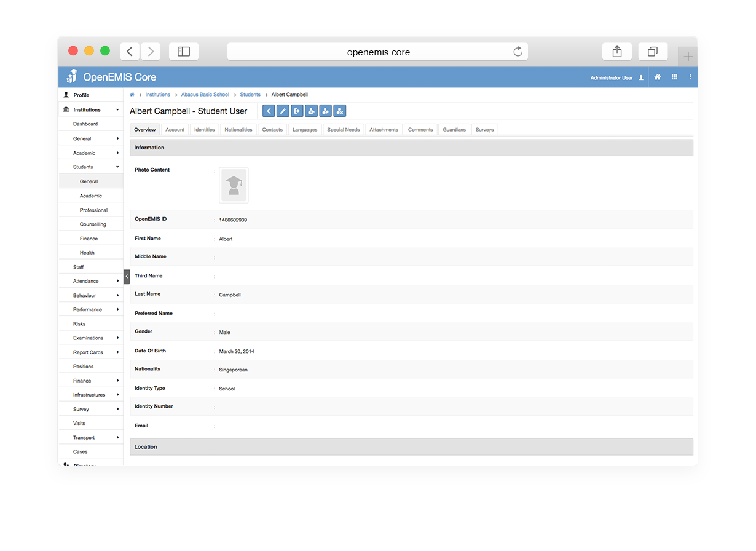Screen dimensions: 756x551
Task: Select Health in the sidebar
Action: click(87, 253)
